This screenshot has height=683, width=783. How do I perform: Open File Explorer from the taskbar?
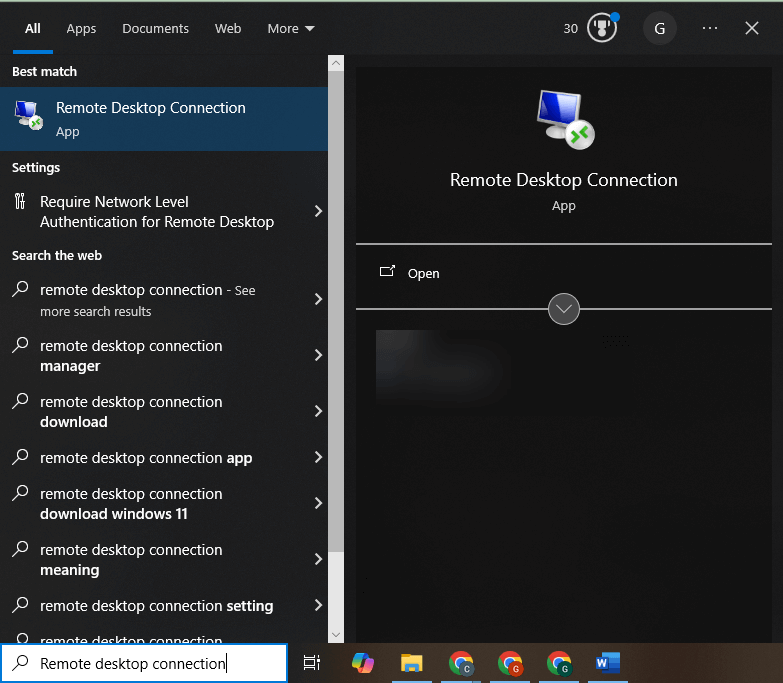(x=411, y=662)
